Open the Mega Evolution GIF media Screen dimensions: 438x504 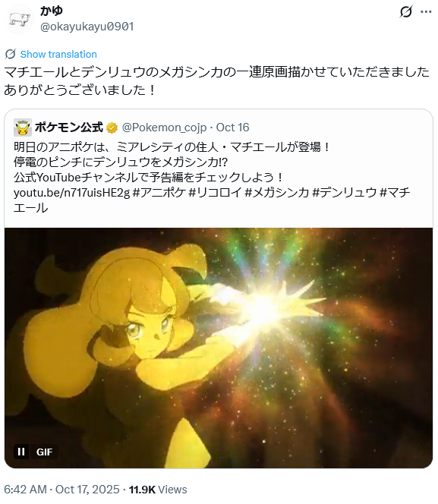coord(219,348)
